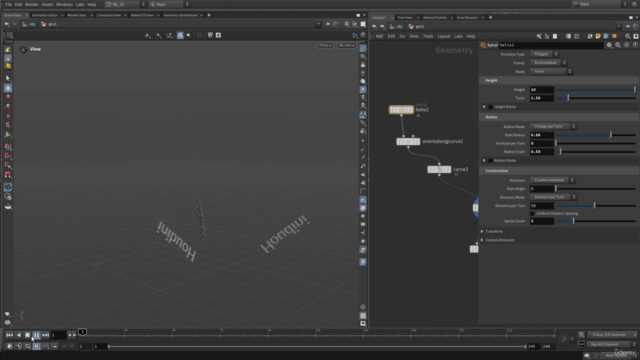Image resolution: width=640 pixels, height=360 pixels.
Task: Enable Uniform Division Spacing checkbox
Action: click(x=532, y=213)
